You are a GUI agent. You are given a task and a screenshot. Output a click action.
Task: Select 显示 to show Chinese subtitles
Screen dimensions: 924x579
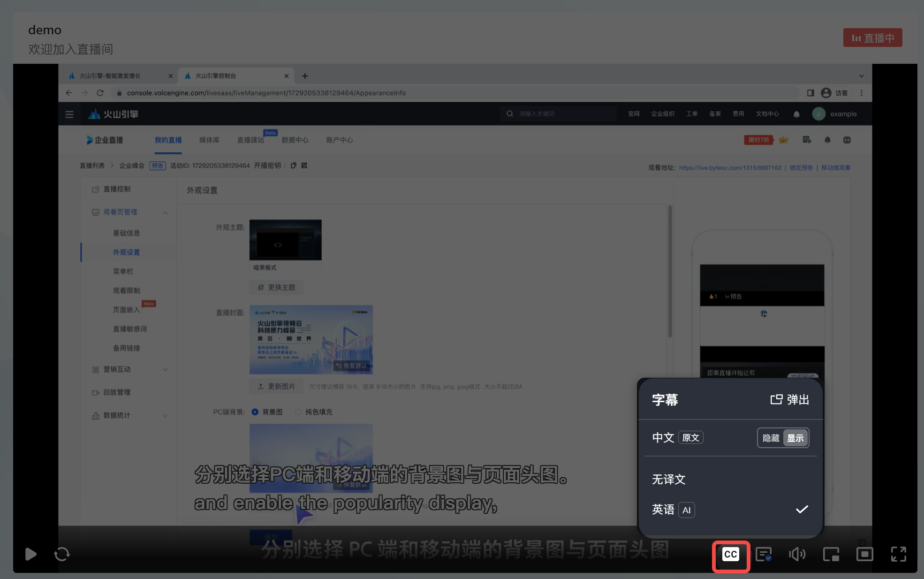[795, 438]
